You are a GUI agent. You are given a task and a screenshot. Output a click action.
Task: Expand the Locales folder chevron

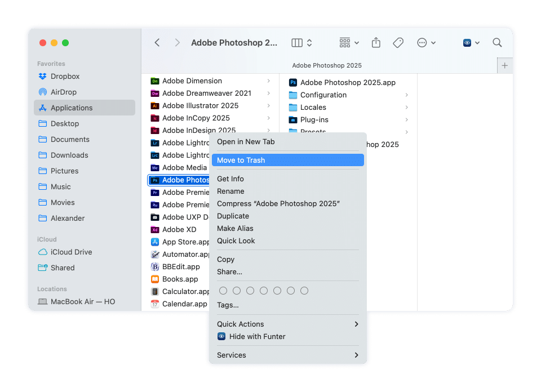pos(407,107)
